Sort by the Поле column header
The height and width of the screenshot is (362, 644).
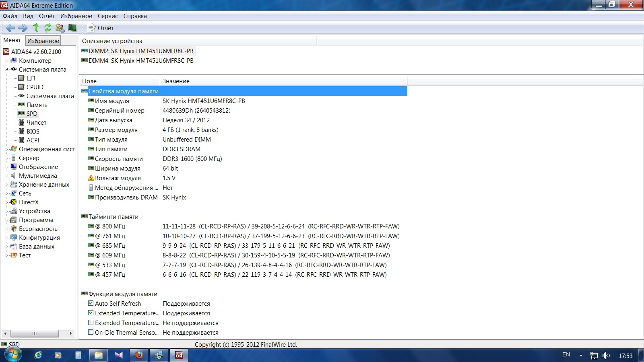[120, 81]
